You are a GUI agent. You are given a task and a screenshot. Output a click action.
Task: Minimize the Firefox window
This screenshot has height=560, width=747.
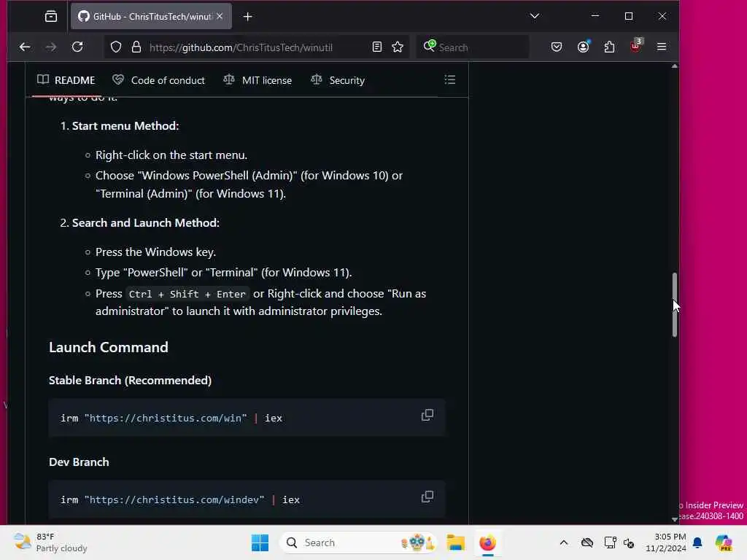point(595,16)
